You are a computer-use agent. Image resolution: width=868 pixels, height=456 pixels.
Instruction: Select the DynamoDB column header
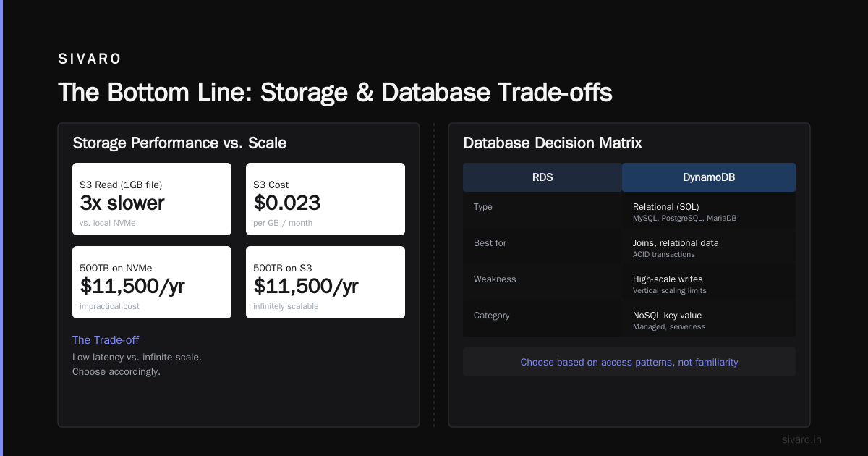point(709,177)
